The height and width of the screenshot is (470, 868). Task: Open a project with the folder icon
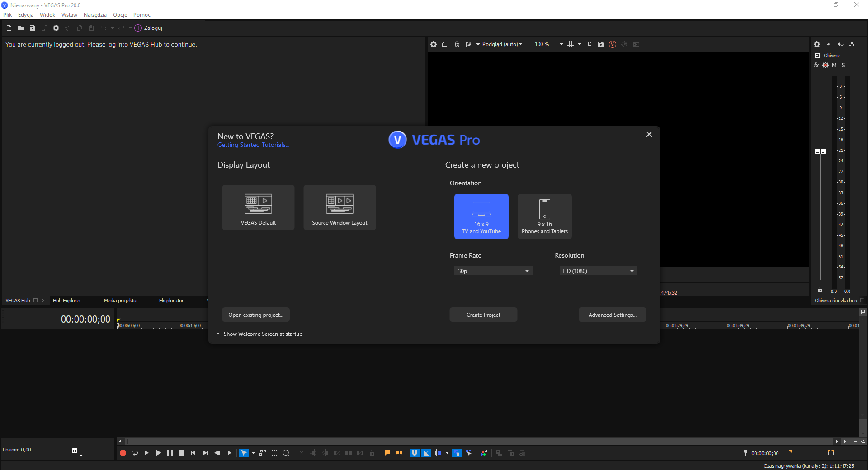pos(21,28)
